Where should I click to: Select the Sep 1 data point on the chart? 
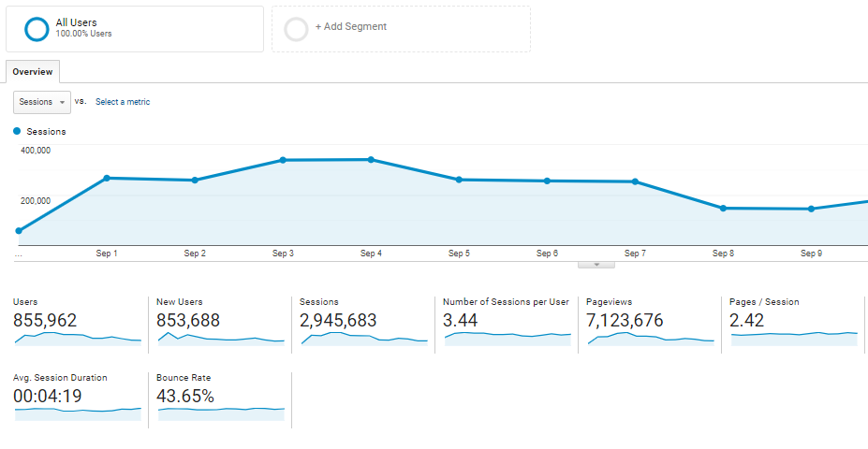[x=107, y=178]
